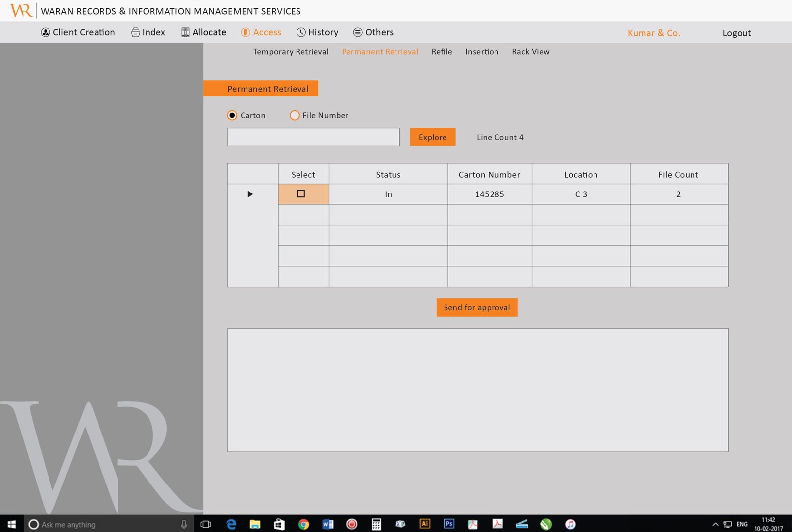Viewport: 792px width, 532px height.
Task: Select the File Number radio button
Action: click(295, 115)
